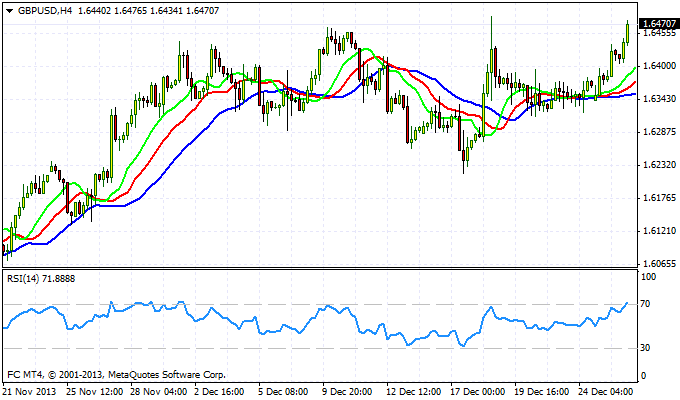
Task: Click the 19 Dec 16:00 time label
Action: (542, 391)
